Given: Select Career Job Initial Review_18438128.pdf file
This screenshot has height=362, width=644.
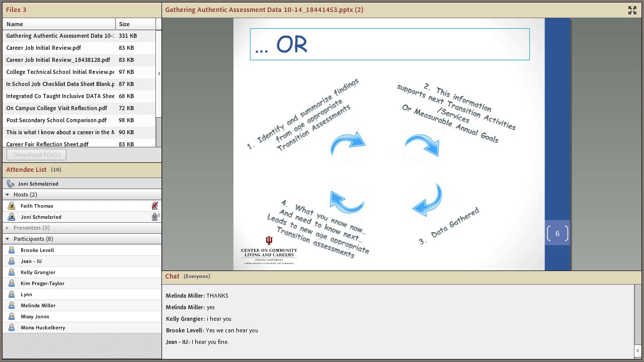Looking at the screenshot, I should (79, 60).
